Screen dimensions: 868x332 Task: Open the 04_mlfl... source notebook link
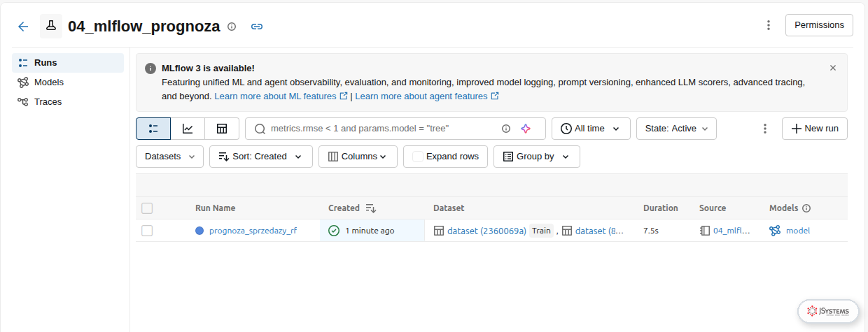click(x=731, y=231)
